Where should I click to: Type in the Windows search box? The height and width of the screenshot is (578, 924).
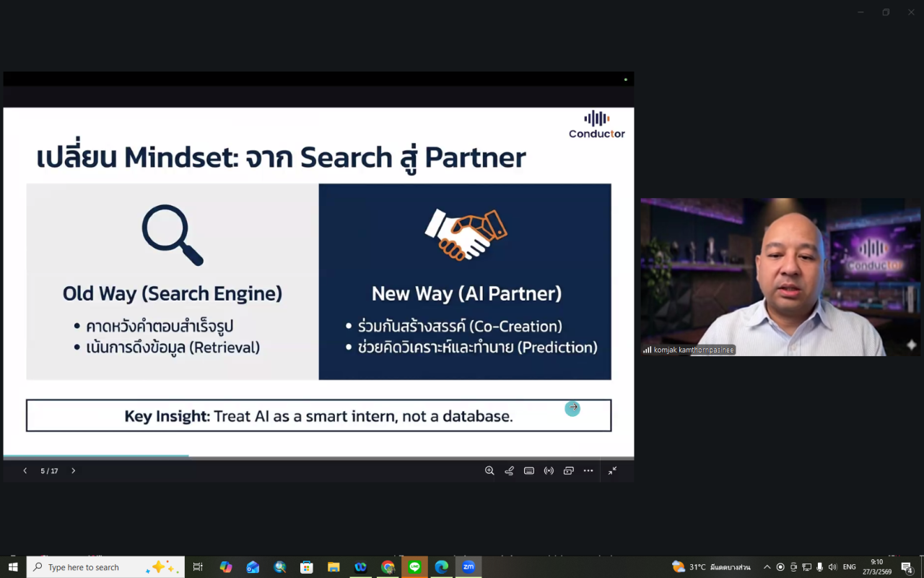coord(94,567)
